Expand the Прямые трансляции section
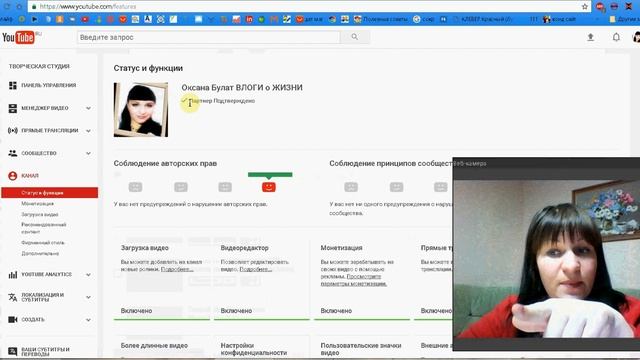Image resolution: width=640 pixels, height=360 pixels. [89, 131]
